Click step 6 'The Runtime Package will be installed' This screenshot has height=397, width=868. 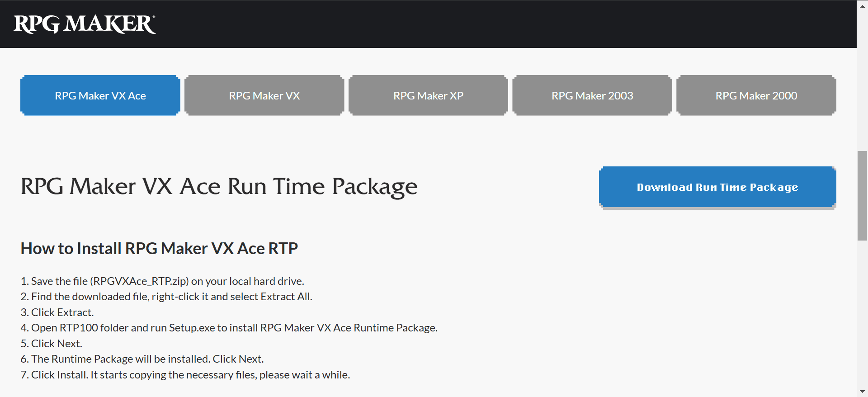(142, 359)
